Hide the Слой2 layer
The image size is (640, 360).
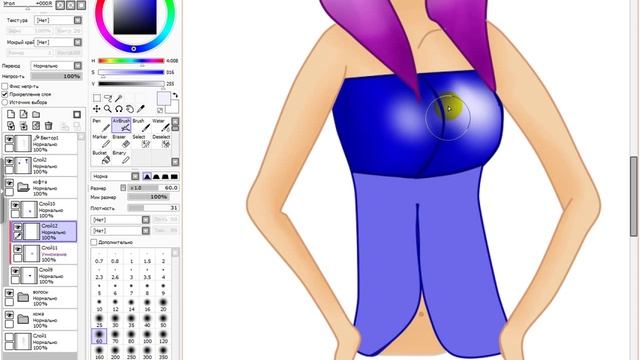[9, 162]
